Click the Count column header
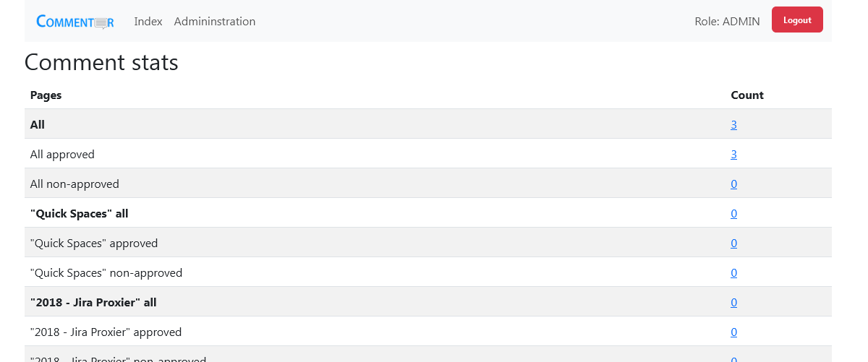 point(747,95)
